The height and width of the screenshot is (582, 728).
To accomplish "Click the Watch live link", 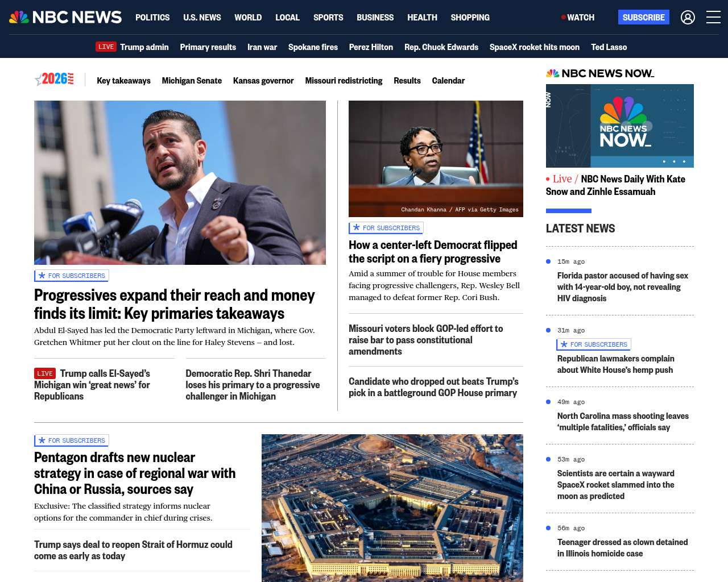I will pyautogui.click(x=578, y=18).
